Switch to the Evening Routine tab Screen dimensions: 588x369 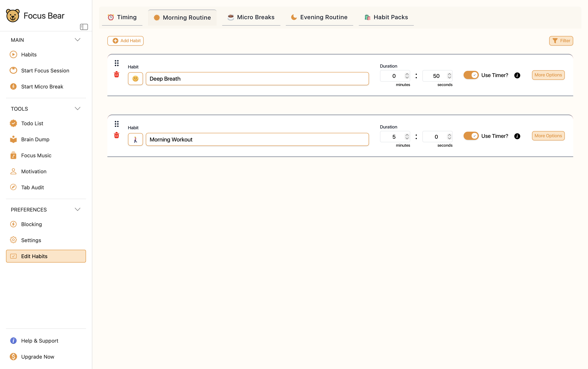click(319, 17)
